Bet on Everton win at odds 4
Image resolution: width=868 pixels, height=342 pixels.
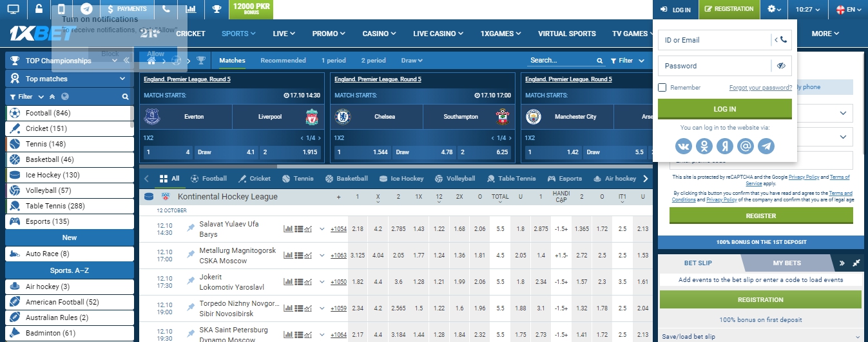pyautogui.click(x=168, y=152)
